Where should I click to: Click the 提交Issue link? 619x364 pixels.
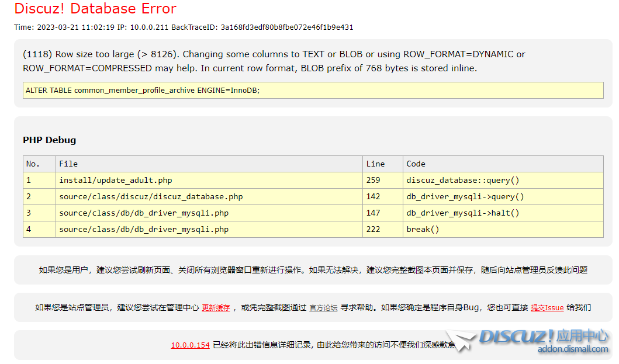(x=547, y=307)
